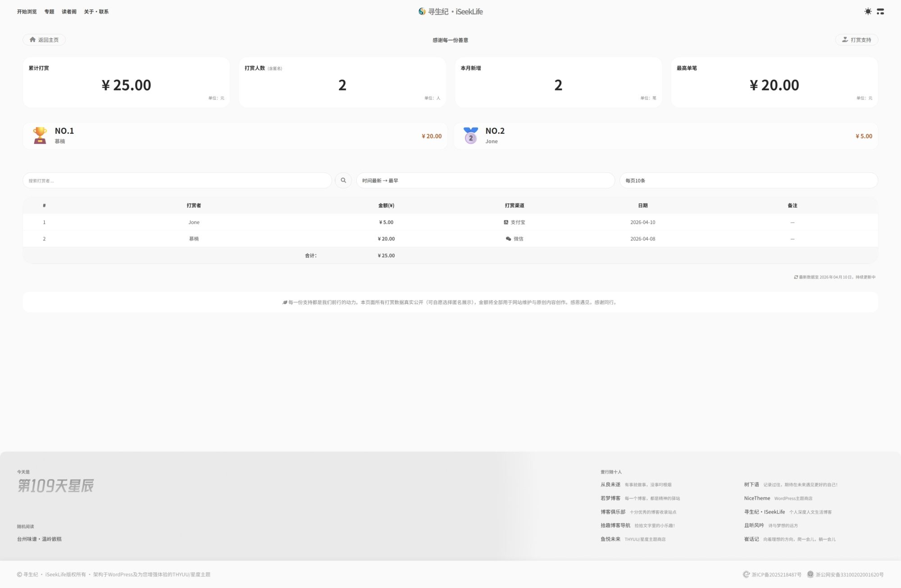The height and width of the screenshot is (588, 901).
Task: Toggle the light/dark mode sun icon
Action: (868, 11)
